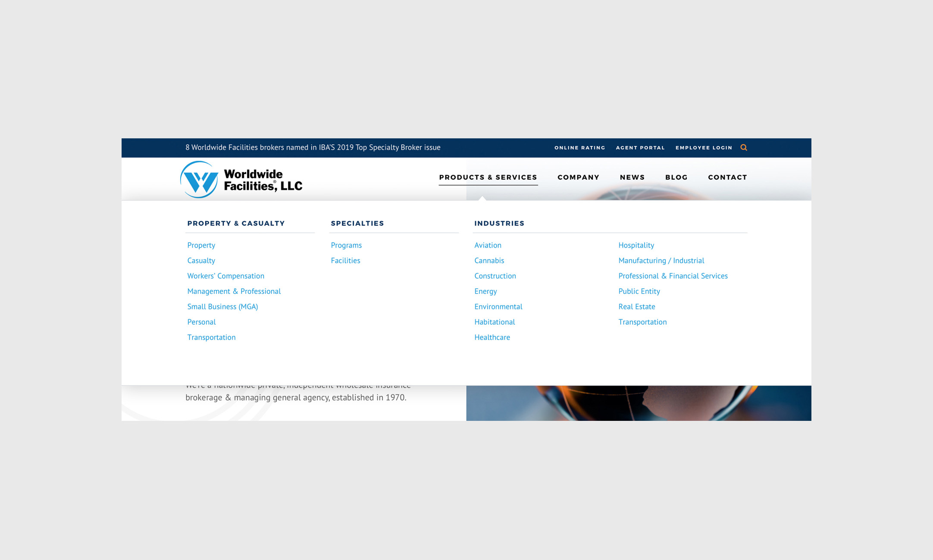Select the Blog menu tab
Viewport: 933px width, 560px height.
point(676,177)
